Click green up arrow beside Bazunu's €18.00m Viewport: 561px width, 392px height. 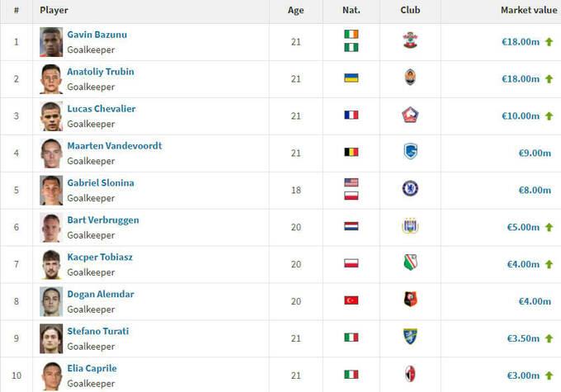pos(549,41)
